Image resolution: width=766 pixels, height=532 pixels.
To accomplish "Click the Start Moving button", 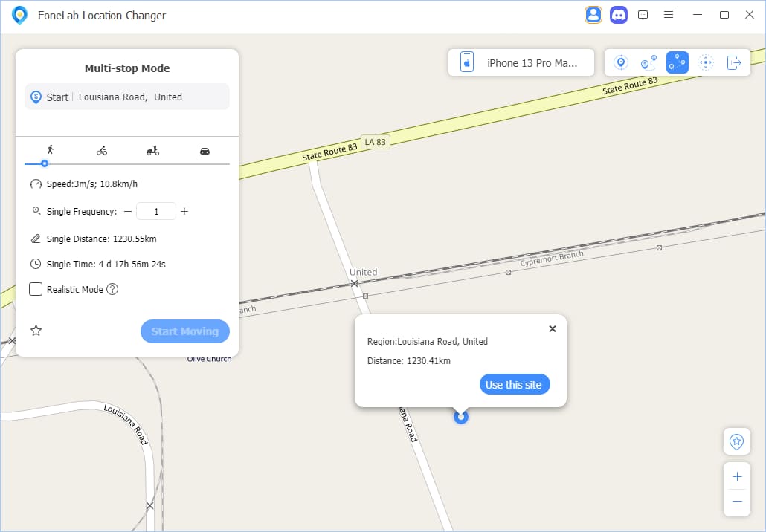I will (x=185, y=331).
